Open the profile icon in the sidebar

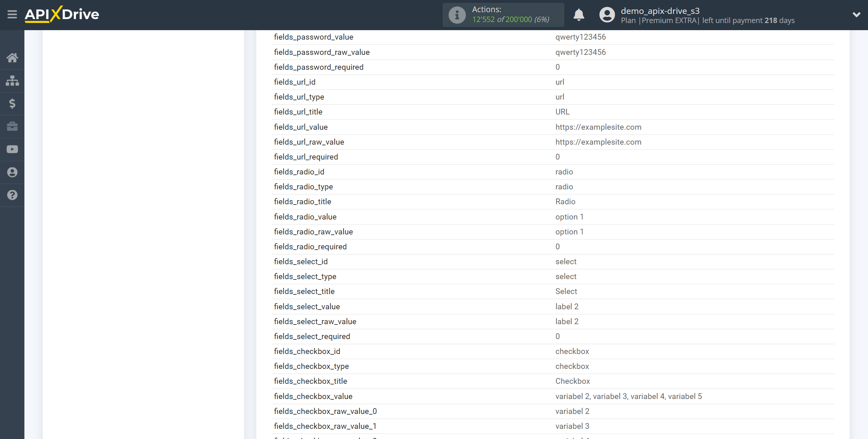[12, 172]
